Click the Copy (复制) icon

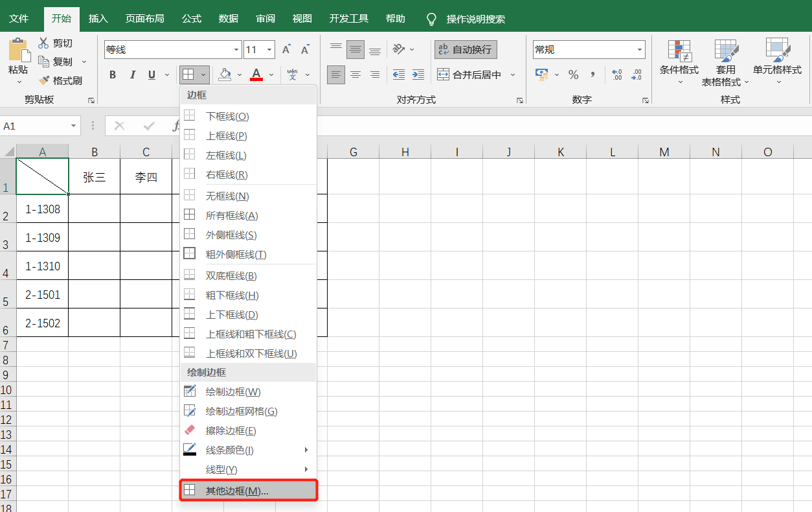coord(43,62)
